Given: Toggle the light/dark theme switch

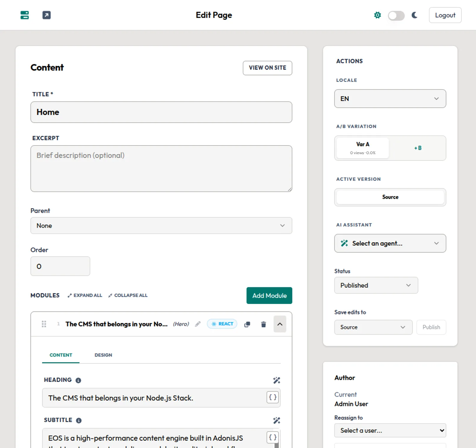Looking at the screenshot, I should 396,15.
